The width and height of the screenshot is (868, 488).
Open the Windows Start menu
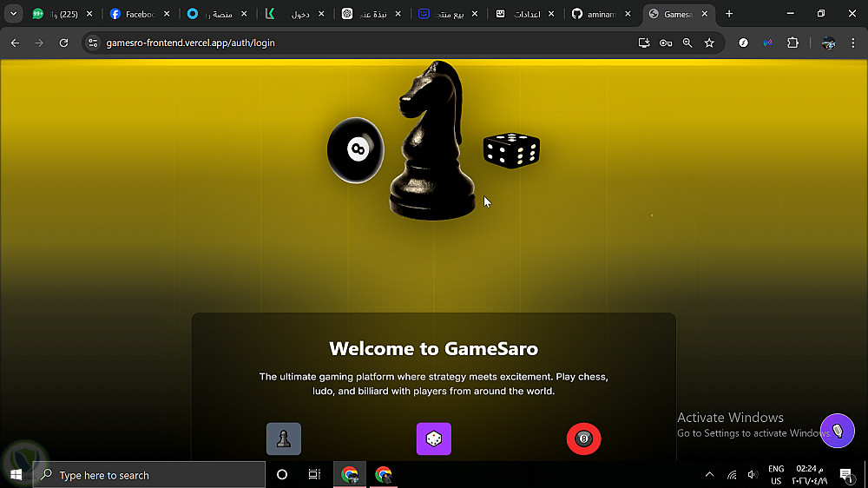click(x=16, y=475)
